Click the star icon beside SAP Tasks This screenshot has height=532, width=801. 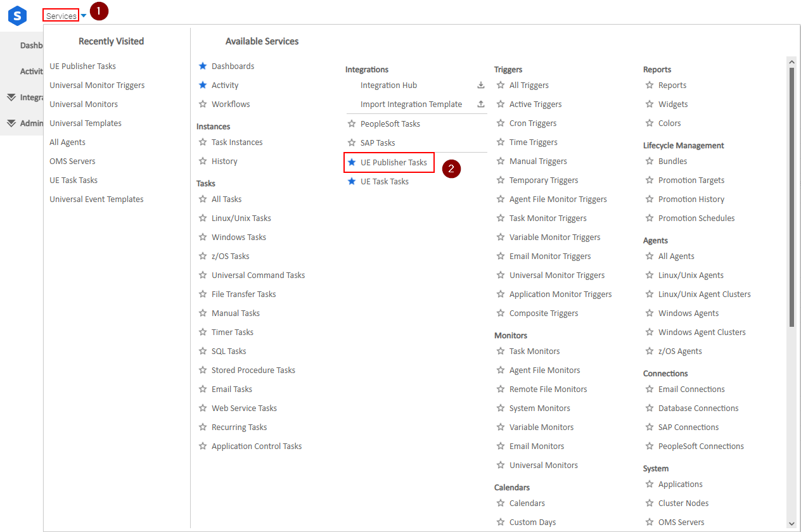pos(352,143)
